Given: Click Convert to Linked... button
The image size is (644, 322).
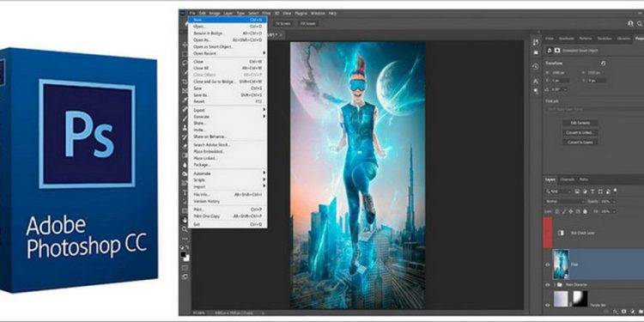Looking at the screenshot, I should [580, 132].
